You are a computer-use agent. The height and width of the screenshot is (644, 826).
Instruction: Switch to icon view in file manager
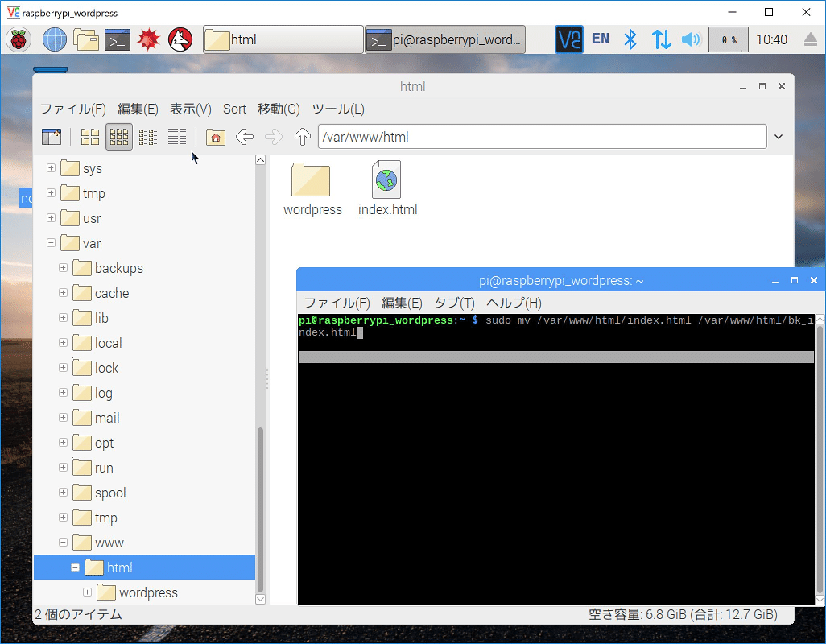(x=90, y=138)
